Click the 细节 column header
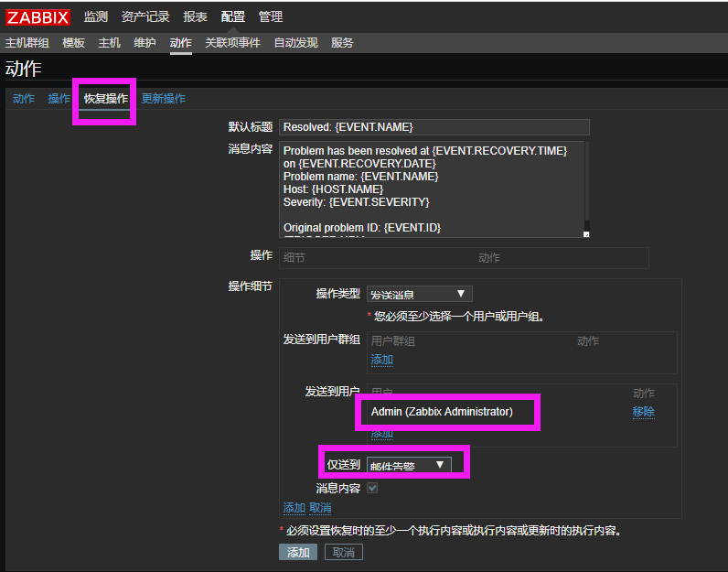 (x=294, y=257)
